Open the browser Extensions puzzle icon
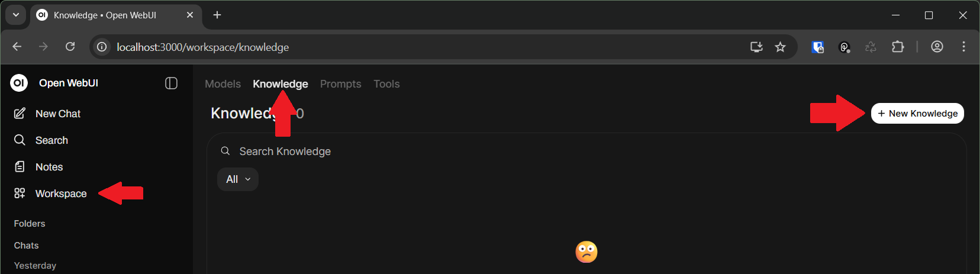This screenshot has height=274, width=980. click(x=898, y=47)
